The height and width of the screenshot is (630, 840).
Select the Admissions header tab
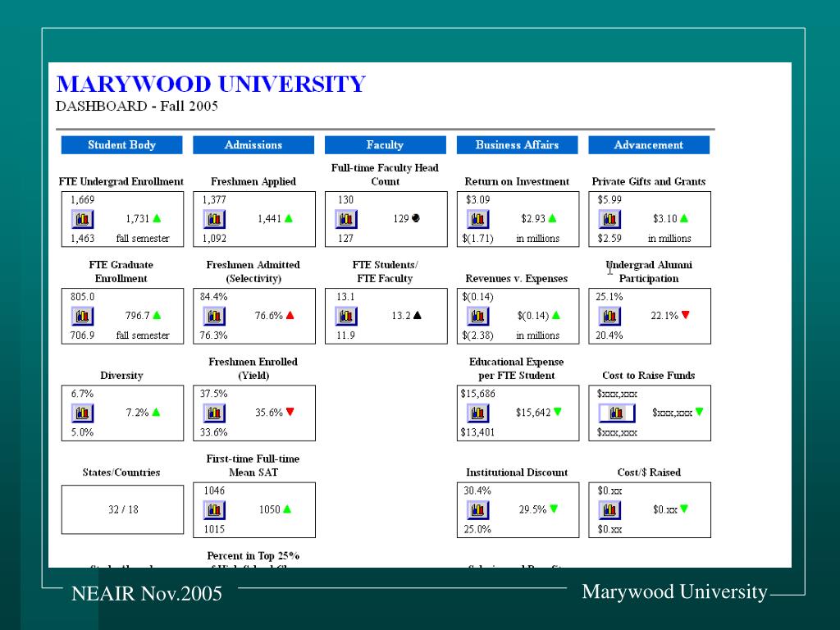[253, 145]
